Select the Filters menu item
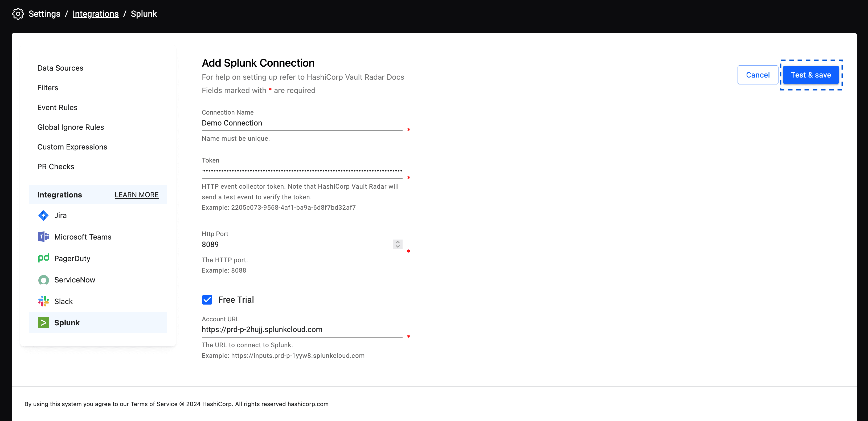This screenshot has width=868, height=421. [48, 87]
